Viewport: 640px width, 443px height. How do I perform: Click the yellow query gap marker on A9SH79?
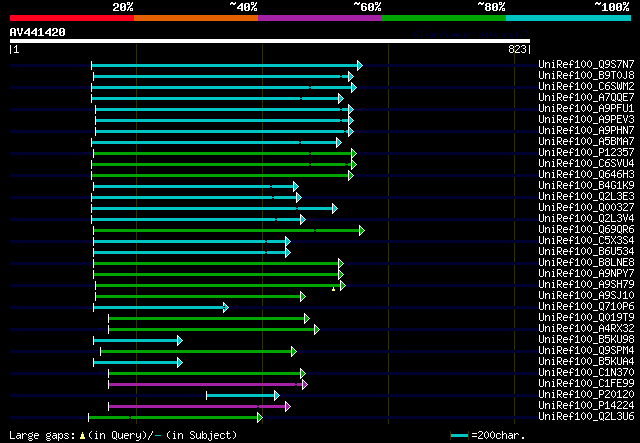click(333, 289)
